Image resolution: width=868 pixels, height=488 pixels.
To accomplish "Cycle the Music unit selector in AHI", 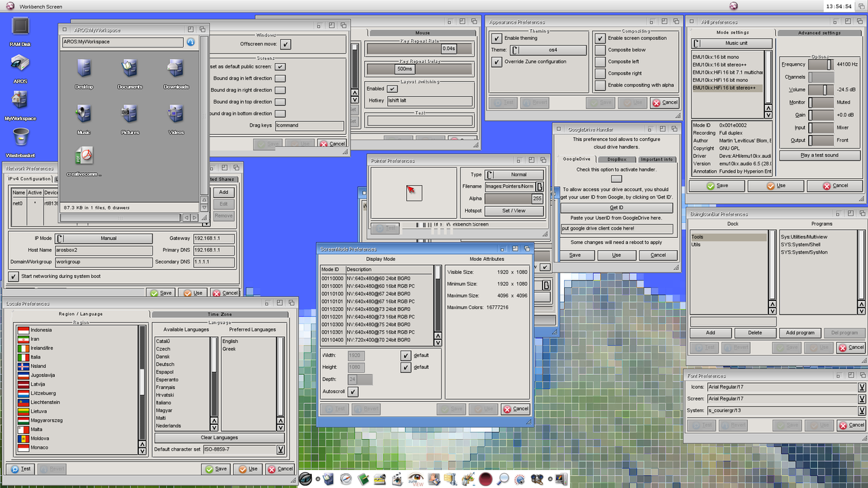I will pyautogui.click(x=731, y=43).
